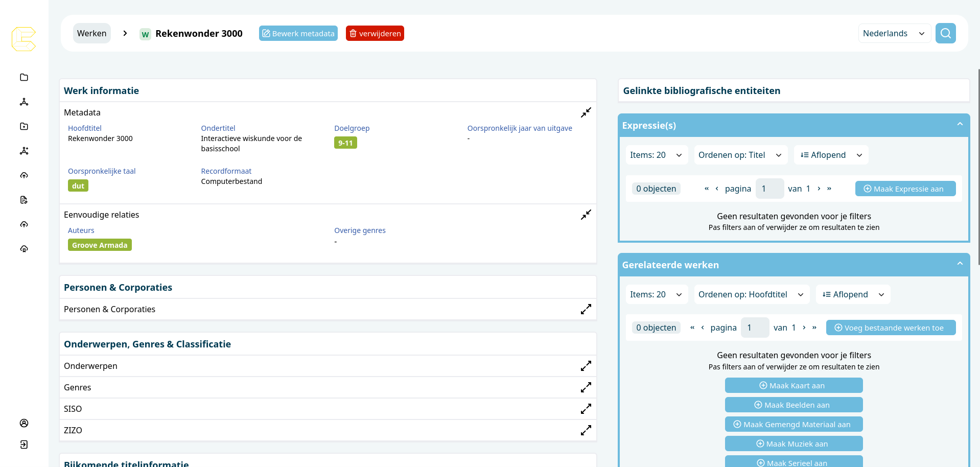Click the cloud bookmark sidebar icon

[24, 249]
